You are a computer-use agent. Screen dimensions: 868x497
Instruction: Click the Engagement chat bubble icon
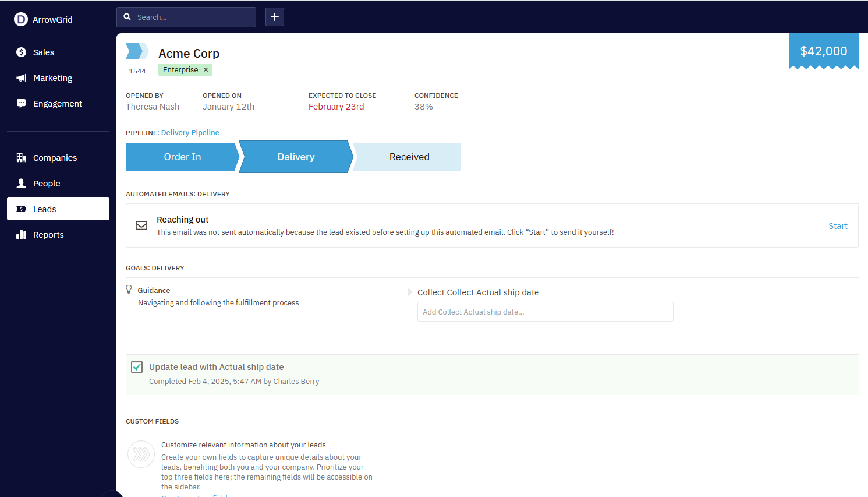point(22,103)
